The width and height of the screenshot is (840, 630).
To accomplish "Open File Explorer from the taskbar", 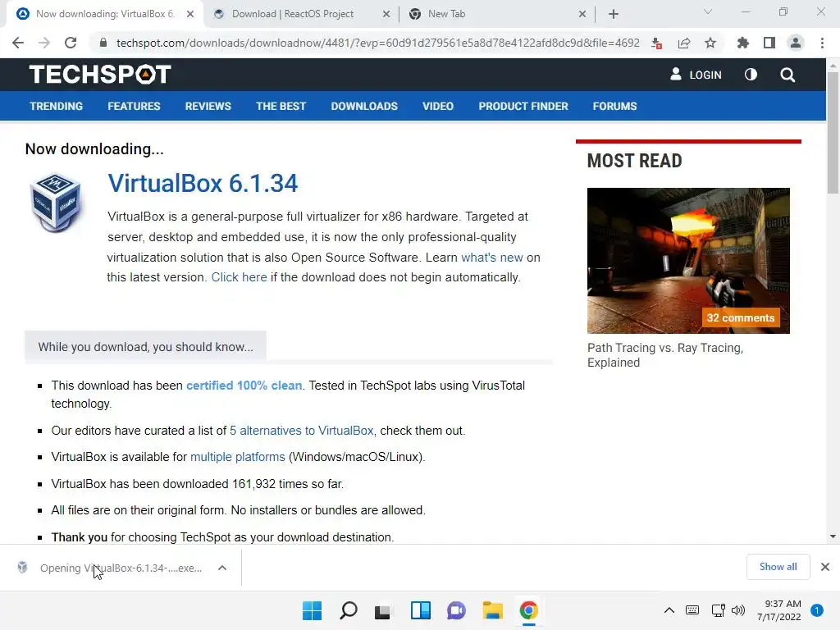I will coord(492,610).
